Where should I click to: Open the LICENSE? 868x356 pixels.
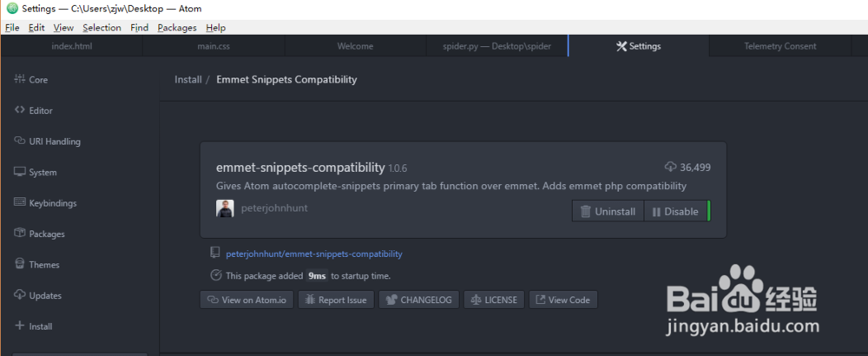pyautogui.click(x=494, y=300)
